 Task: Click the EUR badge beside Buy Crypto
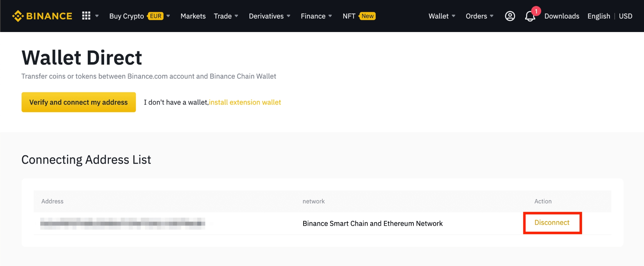click(156, 16)
